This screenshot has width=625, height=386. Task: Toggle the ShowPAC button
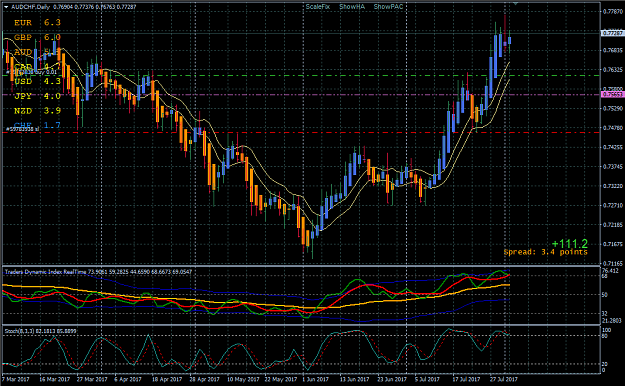388,7
